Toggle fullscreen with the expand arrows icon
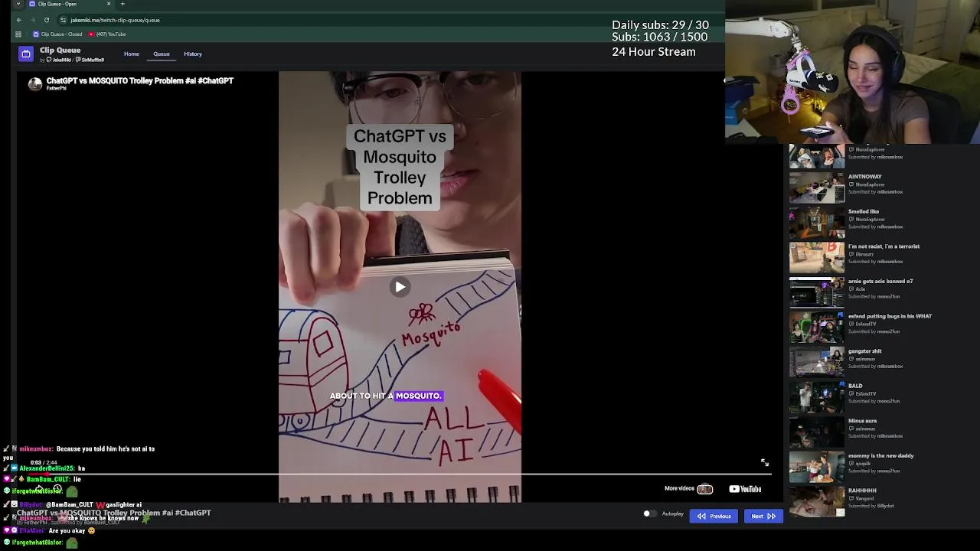This screenshot has height=551, width=980. 764,462
